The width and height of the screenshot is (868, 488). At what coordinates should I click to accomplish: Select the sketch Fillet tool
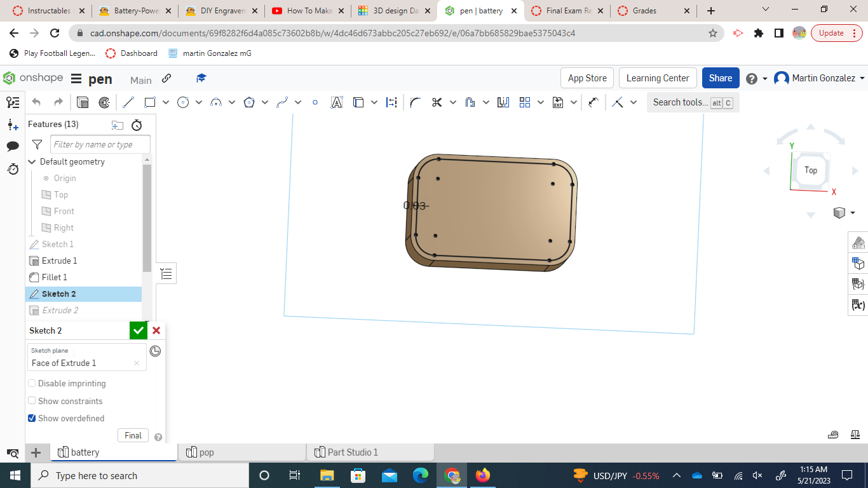pyautogui.click(x=415, y=102)
